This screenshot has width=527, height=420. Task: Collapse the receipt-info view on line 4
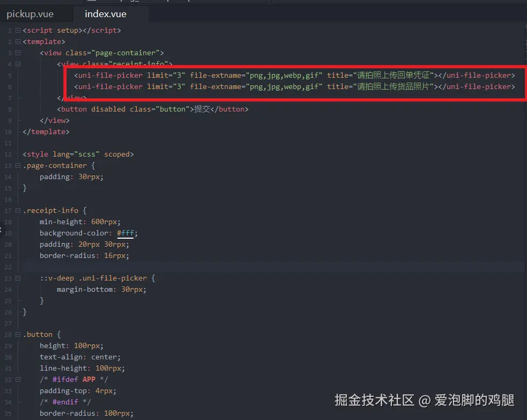click(x=18, y=64)
